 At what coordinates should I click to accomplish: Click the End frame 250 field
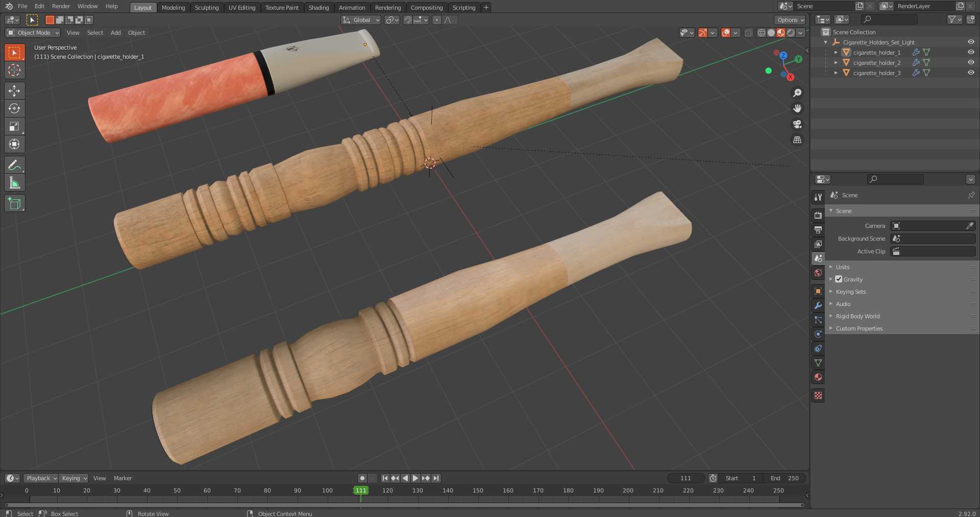click(786, 478)
